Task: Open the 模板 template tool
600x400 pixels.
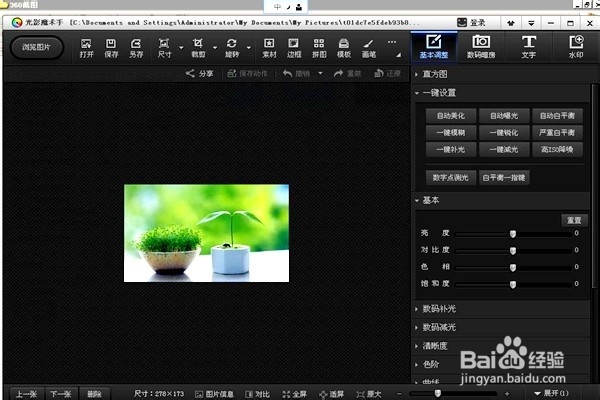Action: tap(344, 48)
